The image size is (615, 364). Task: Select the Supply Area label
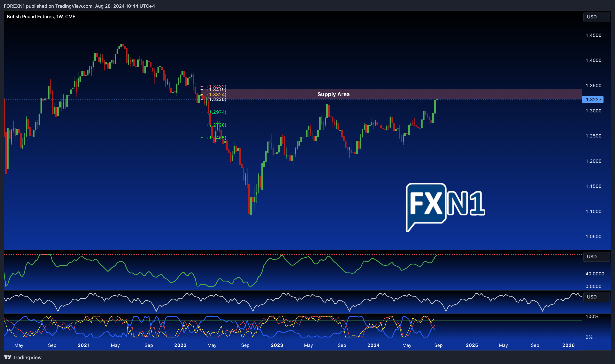tap(333, 94)
